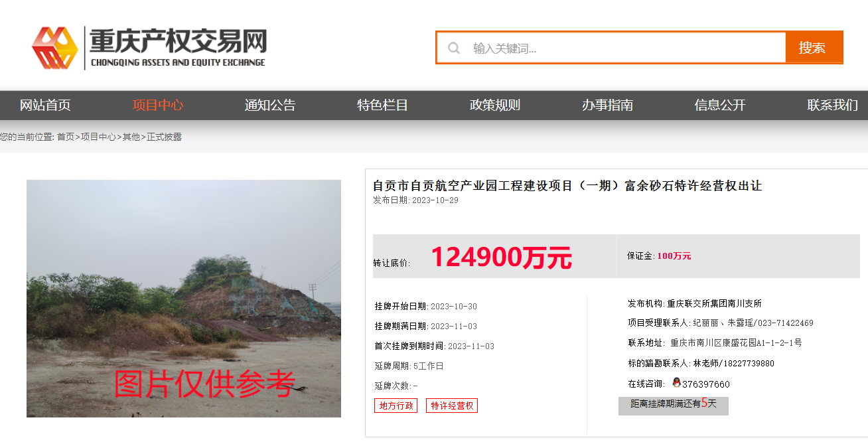
Task: Click the 项目中心 breadcrumb link
Action: pos(98,137)
